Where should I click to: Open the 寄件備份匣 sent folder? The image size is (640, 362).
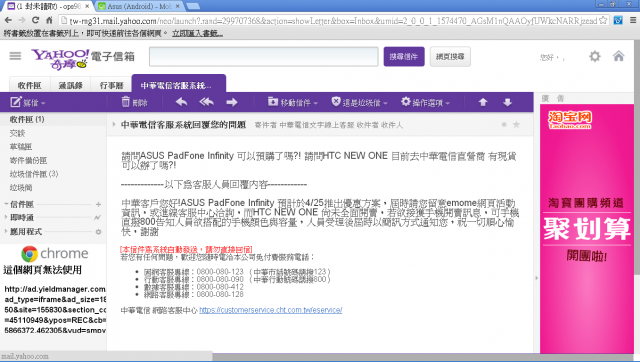click(28, 160)
